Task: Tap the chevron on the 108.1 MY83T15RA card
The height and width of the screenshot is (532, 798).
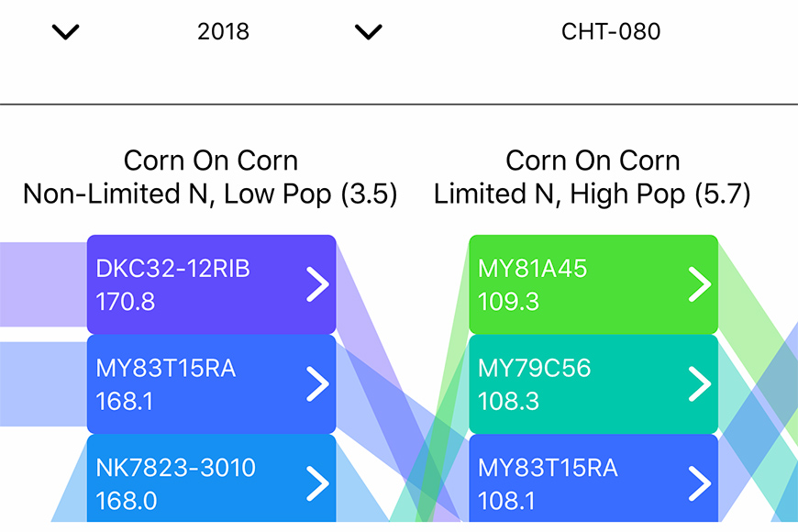Action: tap(700, 483)
